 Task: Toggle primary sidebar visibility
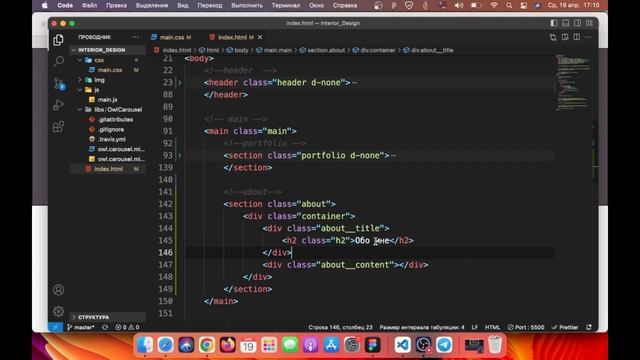coord(553,23)
